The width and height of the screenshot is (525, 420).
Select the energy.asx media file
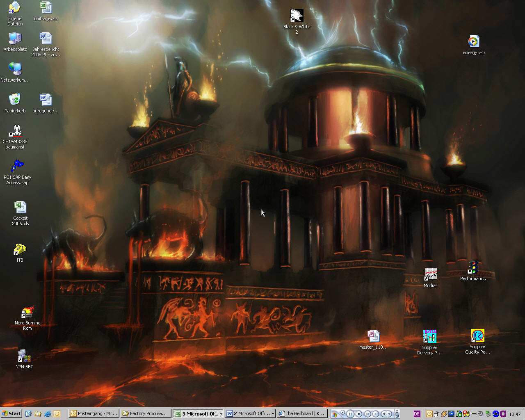click(474, 41)
